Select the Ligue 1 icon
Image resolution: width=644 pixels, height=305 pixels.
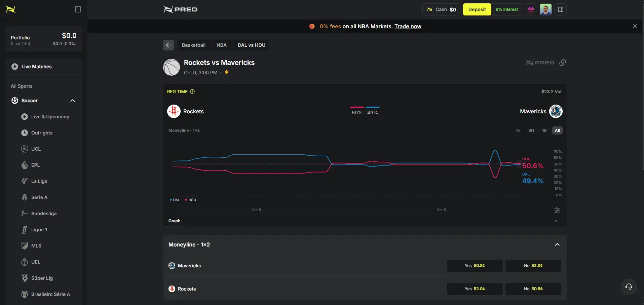[x=25, y=230]
